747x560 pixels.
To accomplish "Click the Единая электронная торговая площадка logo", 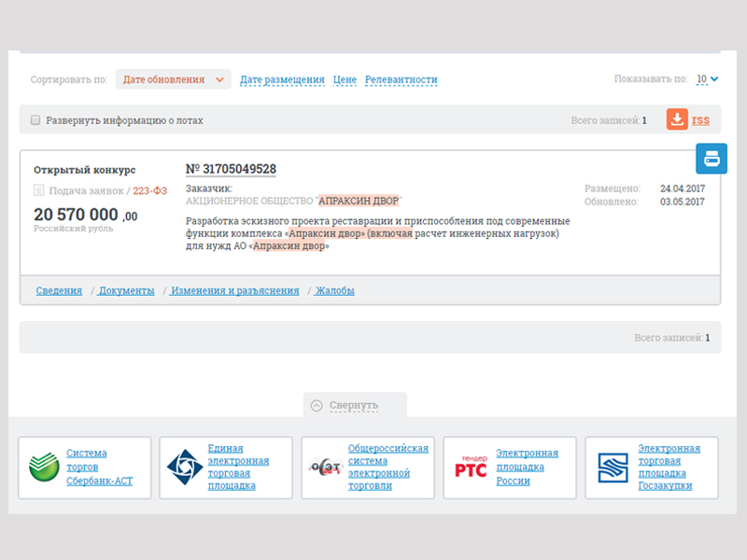I will 185,468.
